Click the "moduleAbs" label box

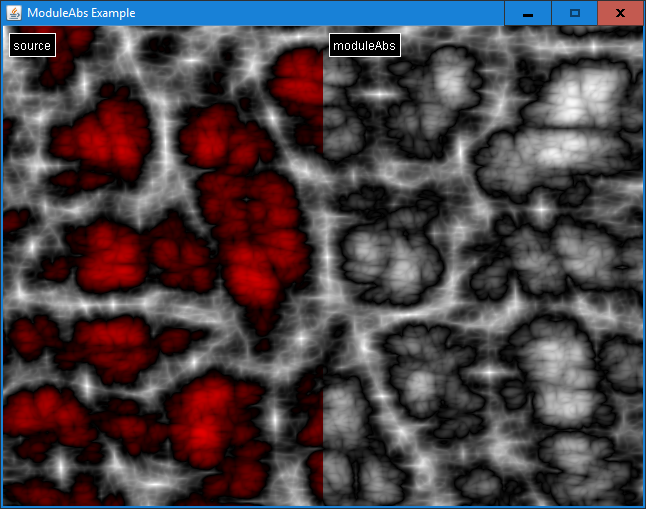(x=364, y=45)
